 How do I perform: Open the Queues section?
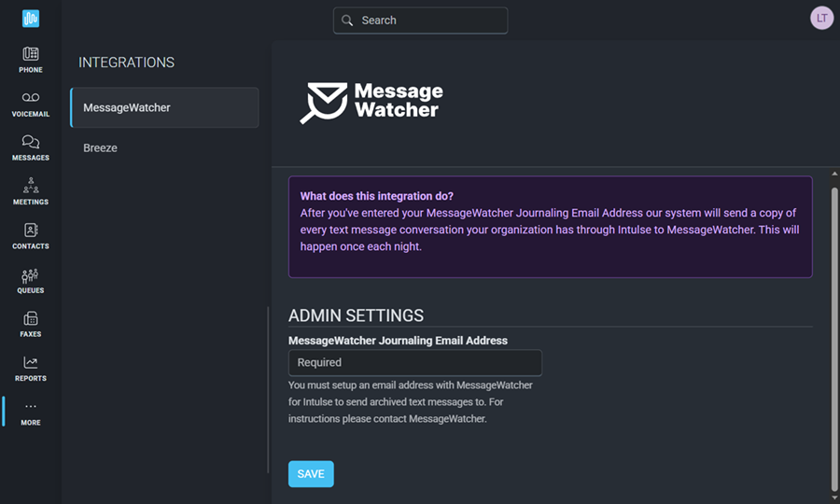point(31,280)
